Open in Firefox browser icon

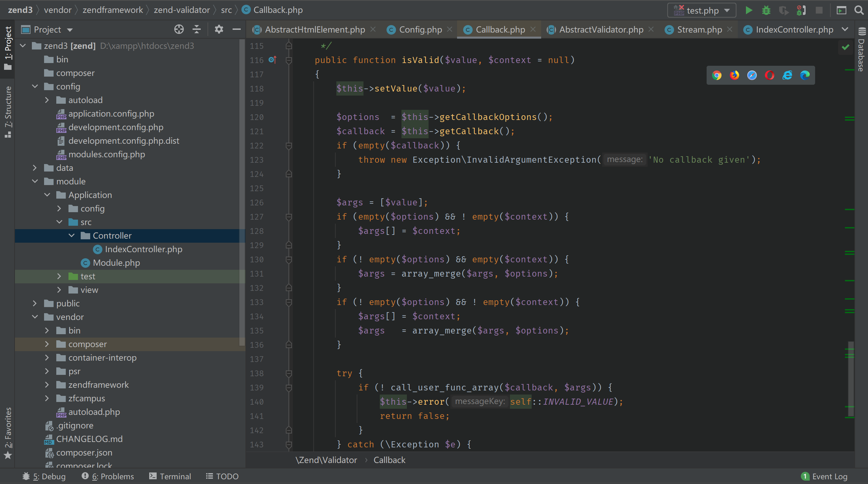click(734, 75)
